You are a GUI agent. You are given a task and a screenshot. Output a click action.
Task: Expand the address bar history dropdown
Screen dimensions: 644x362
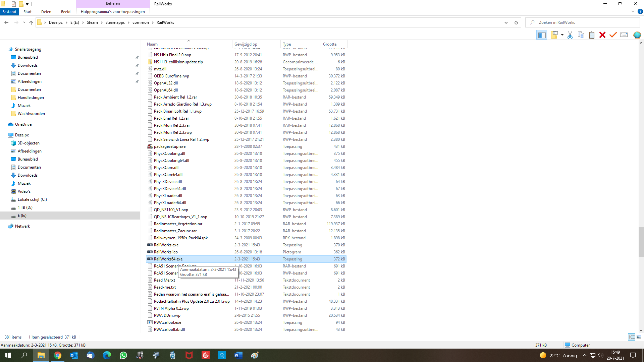[x=506, y=22]
